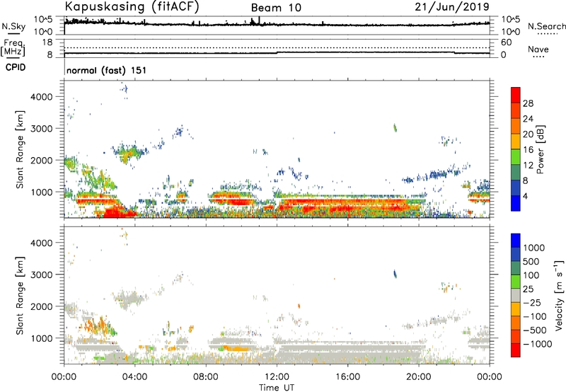Image resolution: width=566 pixels, height=392 pixels.
Task: Click the '-25' tick on the velocity colorbar
Action: [532, 302]
